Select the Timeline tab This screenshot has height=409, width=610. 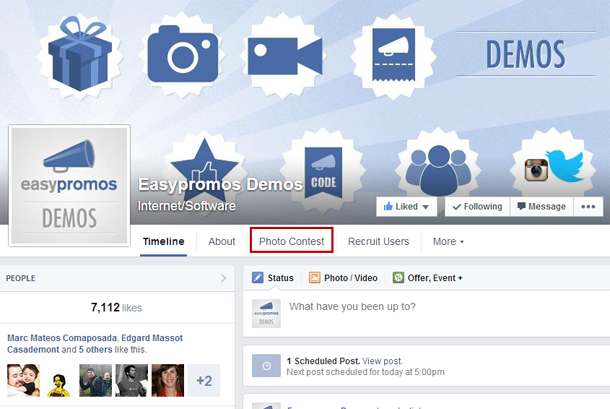click(x=163, y=242)
